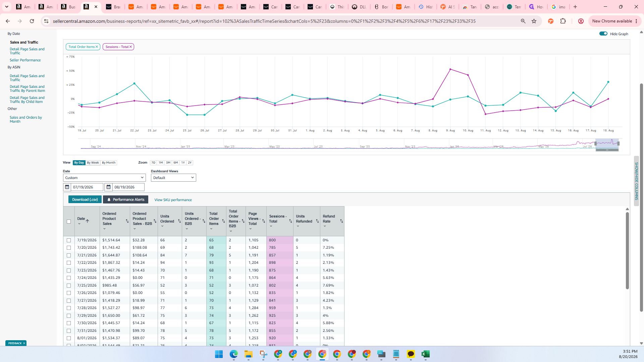The image size is (644, 362).
Task: Set chart zoom to 1Y
Action: [183, 163]
